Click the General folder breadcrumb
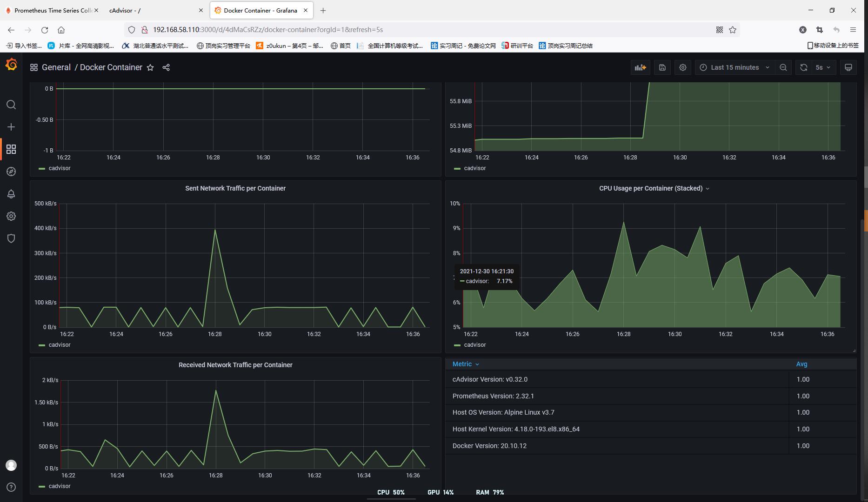868x502 pixels. 56,67
